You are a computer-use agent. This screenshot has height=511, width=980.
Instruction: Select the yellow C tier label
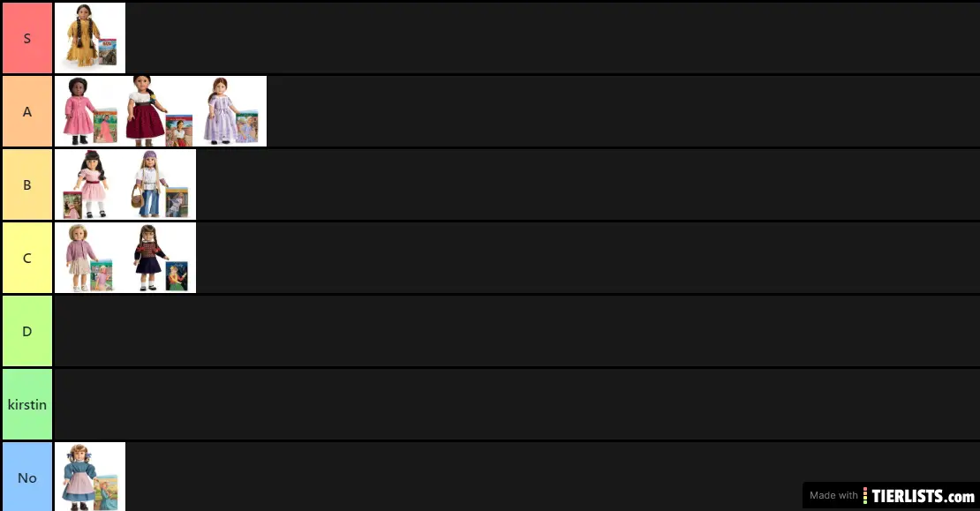[27, 258]
